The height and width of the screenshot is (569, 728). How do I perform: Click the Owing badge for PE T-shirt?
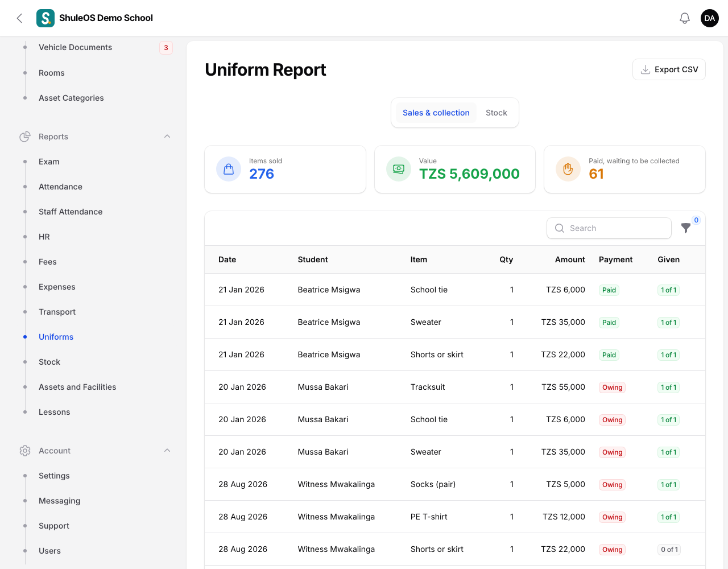[612, 517]
